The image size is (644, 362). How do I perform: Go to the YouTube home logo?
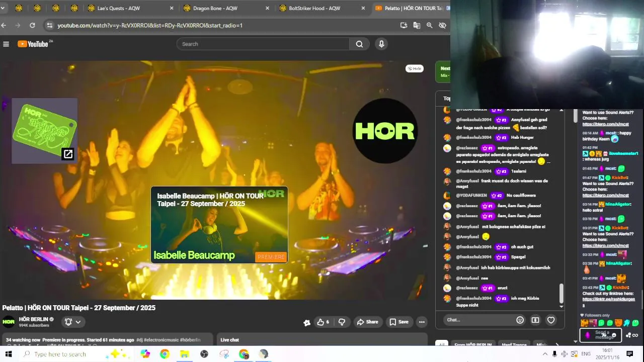click(33, 44)
